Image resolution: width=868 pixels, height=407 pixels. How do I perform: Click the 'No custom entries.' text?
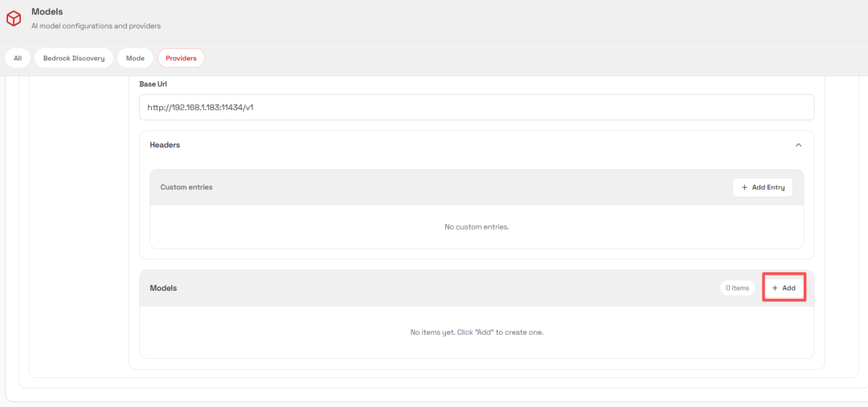pos(477,227)
